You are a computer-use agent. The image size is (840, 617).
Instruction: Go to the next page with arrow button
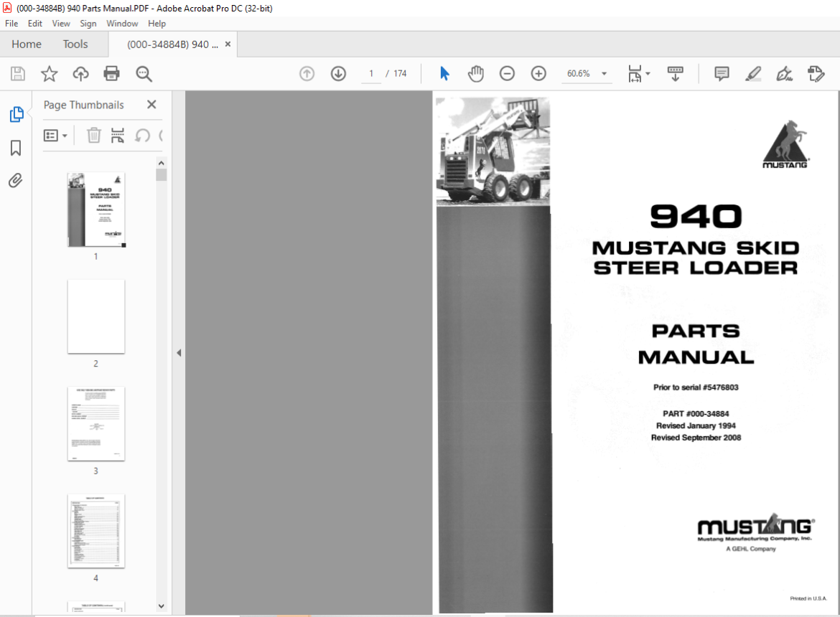tap(337, 73)
